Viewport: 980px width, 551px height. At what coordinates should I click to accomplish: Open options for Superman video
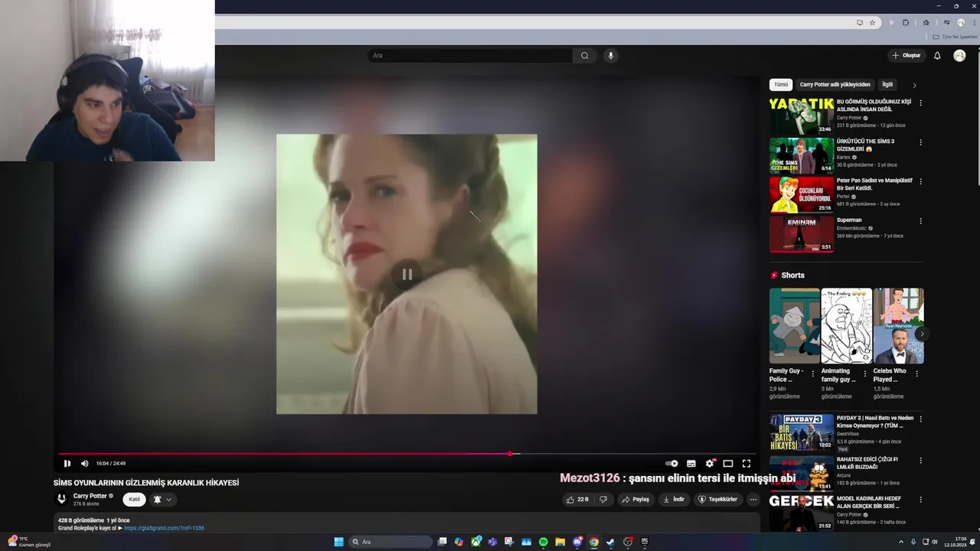click(x=920, y=221)
